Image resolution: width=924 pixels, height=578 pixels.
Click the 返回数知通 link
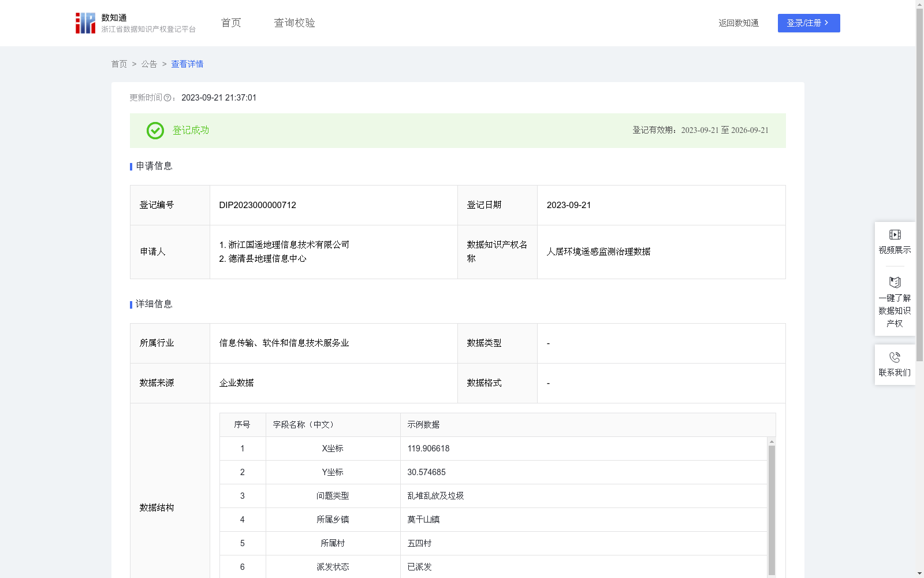coord(739,23)
